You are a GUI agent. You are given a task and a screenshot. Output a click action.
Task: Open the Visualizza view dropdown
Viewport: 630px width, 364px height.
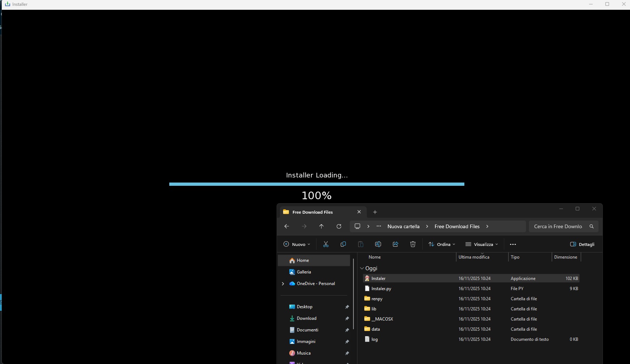tap(481, 244)
